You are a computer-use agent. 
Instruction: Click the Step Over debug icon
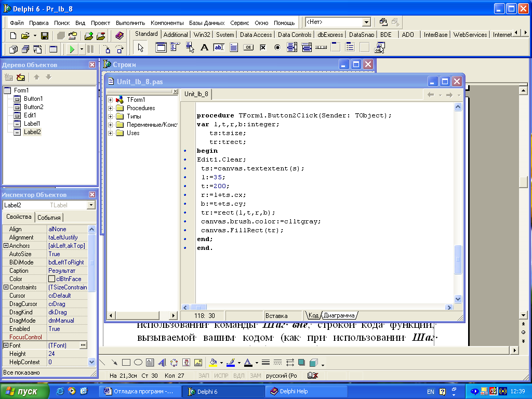pos(119,49)
